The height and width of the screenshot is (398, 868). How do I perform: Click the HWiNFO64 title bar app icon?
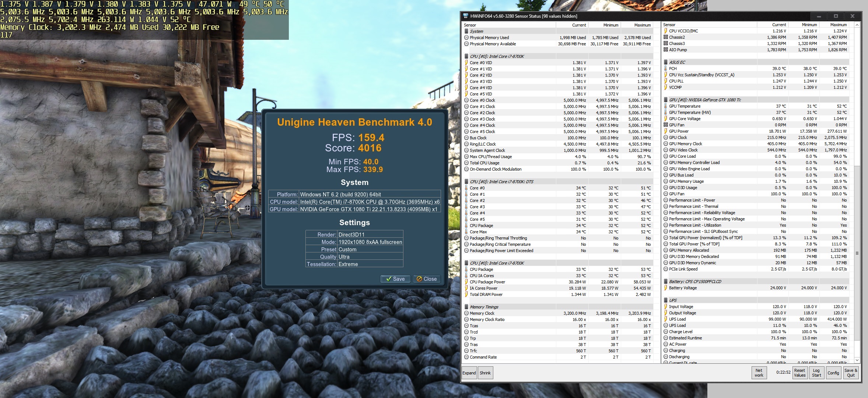coord(466,16)
